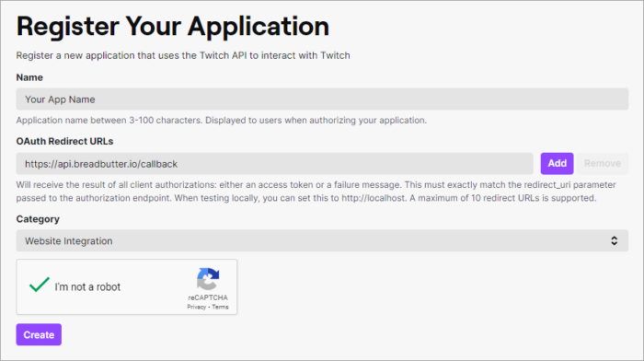Image resolution: width=644 pixels, height=361 pixels.
Task: Click the OAuth Redirect URLs field
Action: tap(274, 164)
